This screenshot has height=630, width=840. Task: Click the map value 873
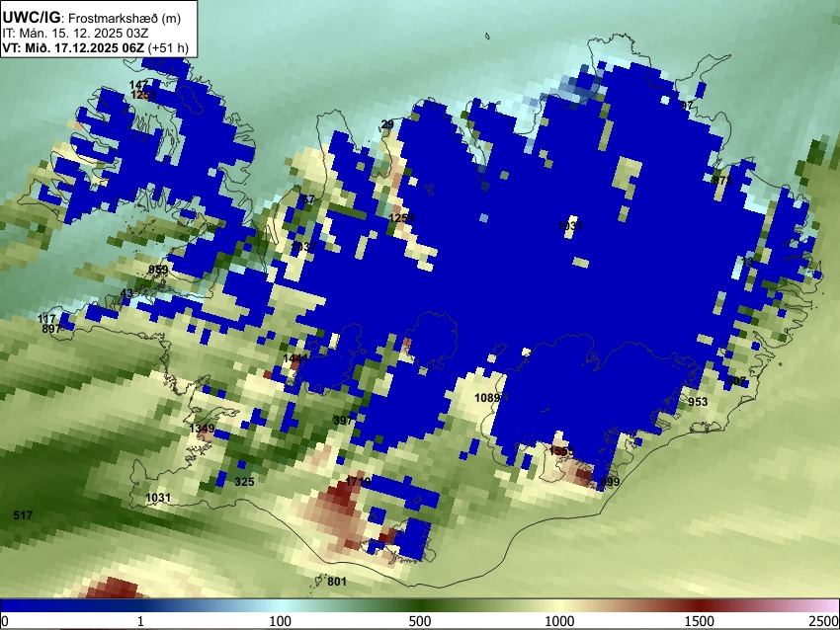[x=722, y=181]
